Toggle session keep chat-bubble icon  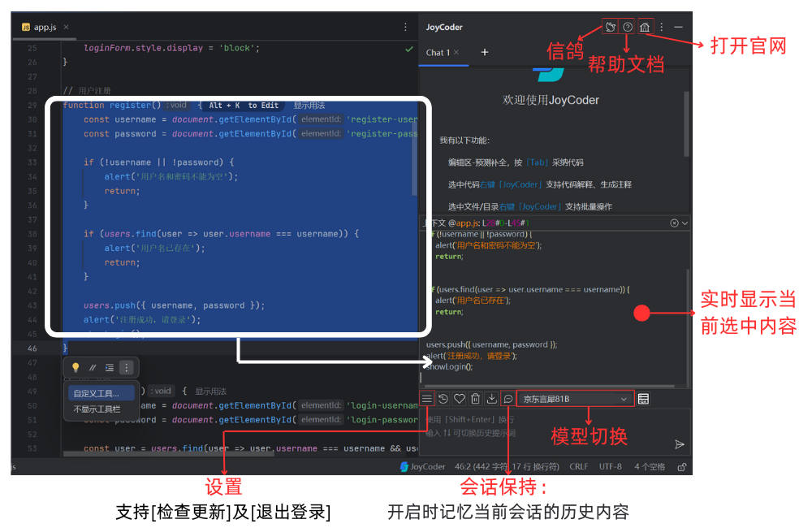(x=508, y=399)
